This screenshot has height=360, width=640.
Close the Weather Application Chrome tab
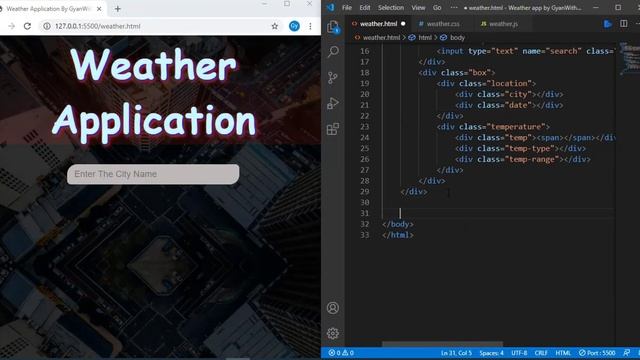tap(99, 9)
